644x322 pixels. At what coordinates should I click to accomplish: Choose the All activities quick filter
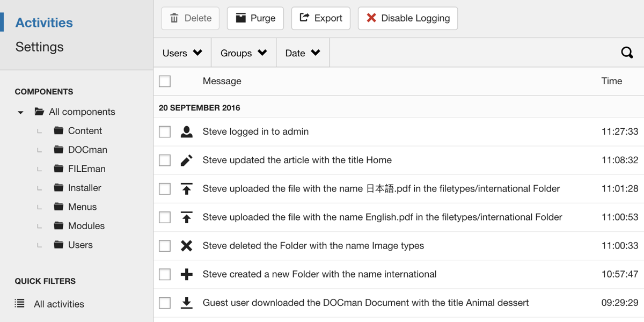click(x=58, y=304)
